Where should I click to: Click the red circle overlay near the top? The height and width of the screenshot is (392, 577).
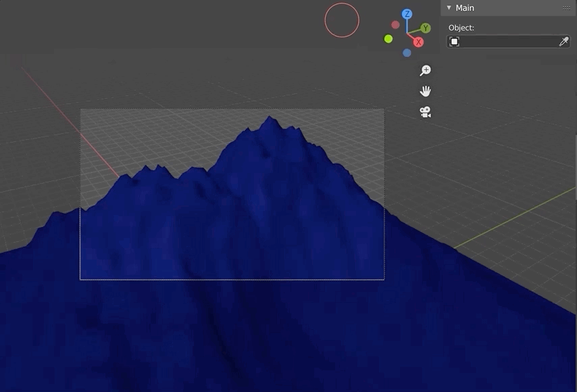coord(341,20)
